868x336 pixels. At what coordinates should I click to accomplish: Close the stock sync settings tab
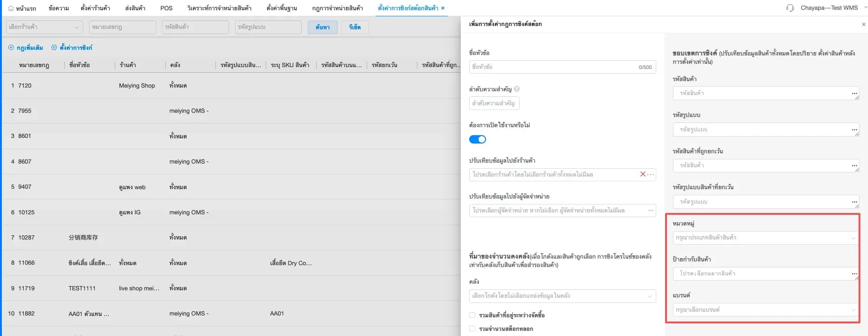[x=443, y=8]
